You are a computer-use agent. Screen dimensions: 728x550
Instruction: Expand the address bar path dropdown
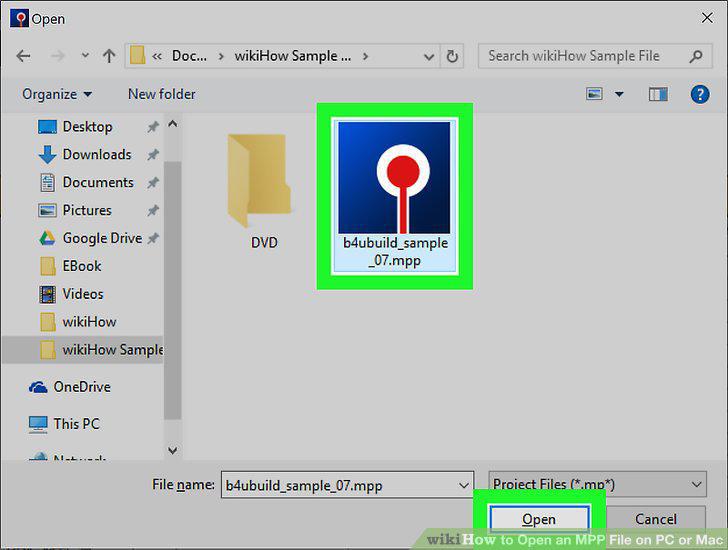pyautogui.click(x=429, y=57)
